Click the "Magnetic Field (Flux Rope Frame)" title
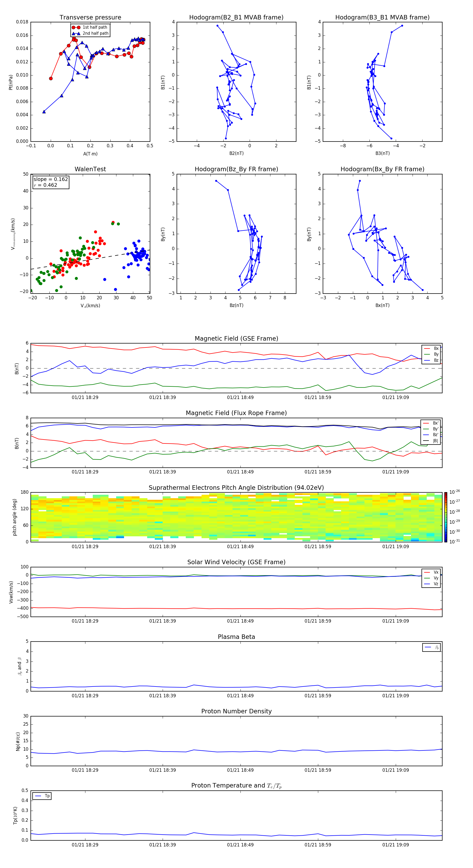Screen dimensions: 473x868 [236, 413]
